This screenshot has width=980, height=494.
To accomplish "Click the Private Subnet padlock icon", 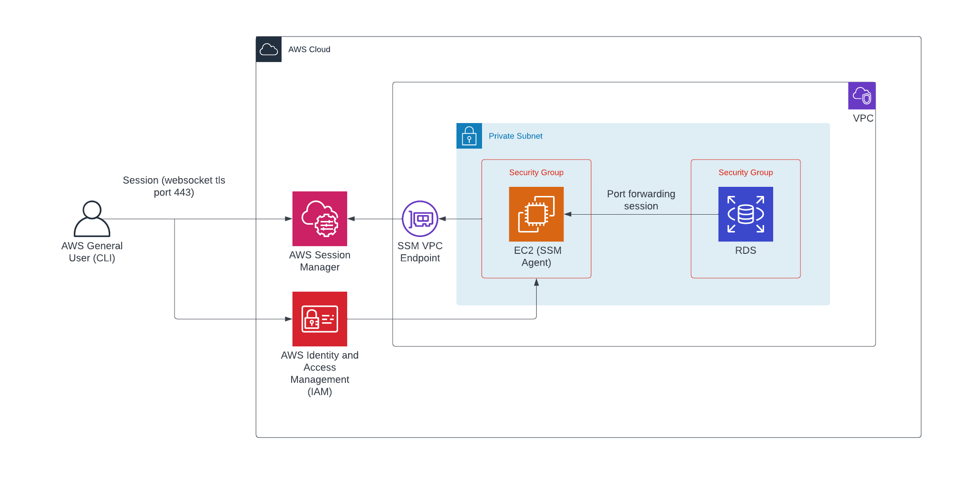I will coord(469,136).
